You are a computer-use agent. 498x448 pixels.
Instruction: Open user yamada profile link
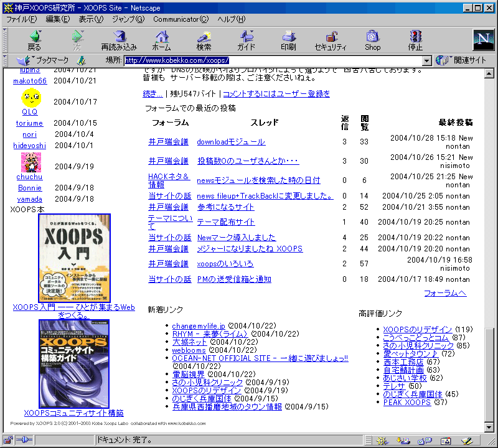click(29, 199)
